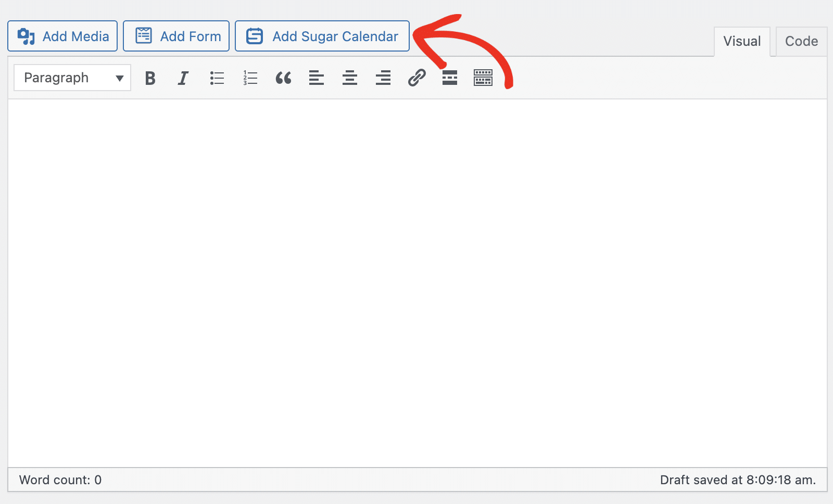Image resolution: width=833 pixels, height=504 pixels.
Task: Switch to the Visual editor tab
Action: (x=741, y=42)
